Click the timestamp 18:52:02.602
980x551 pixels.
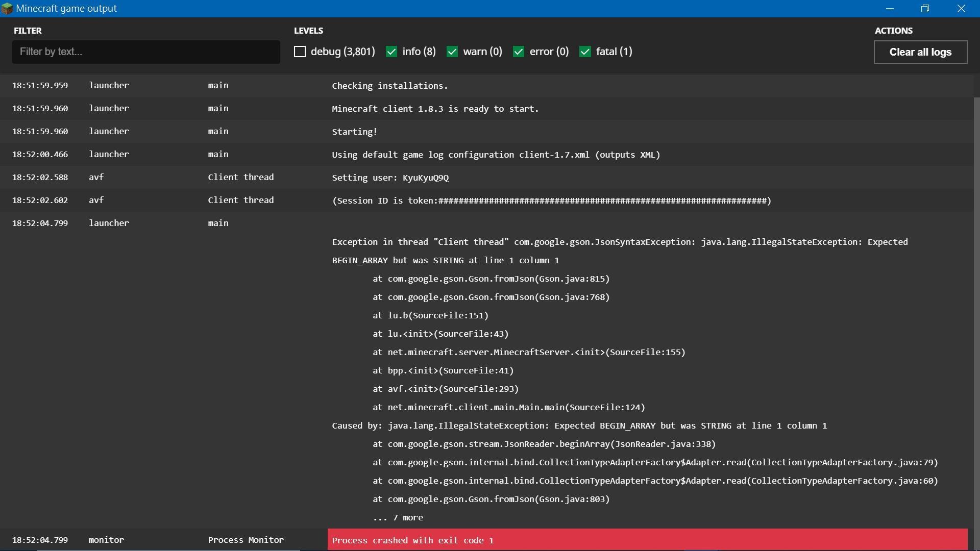[x=40, y=200]
